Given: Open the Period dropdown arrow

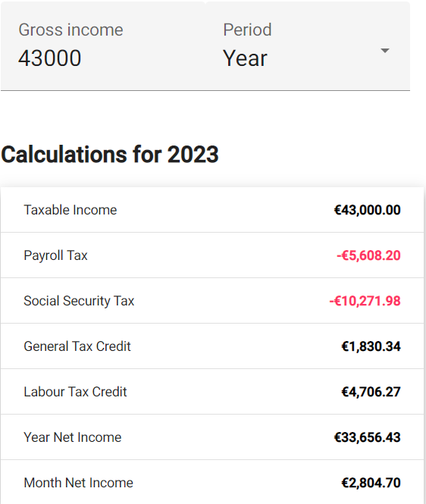Looking at the screenshot, I should point(385,51).
